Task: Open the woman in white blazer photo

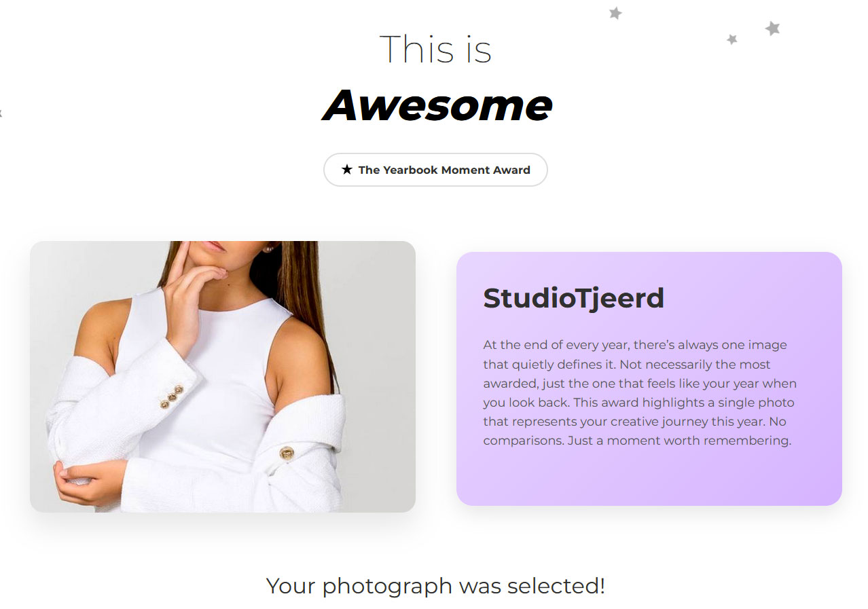Action: point(223,377)
